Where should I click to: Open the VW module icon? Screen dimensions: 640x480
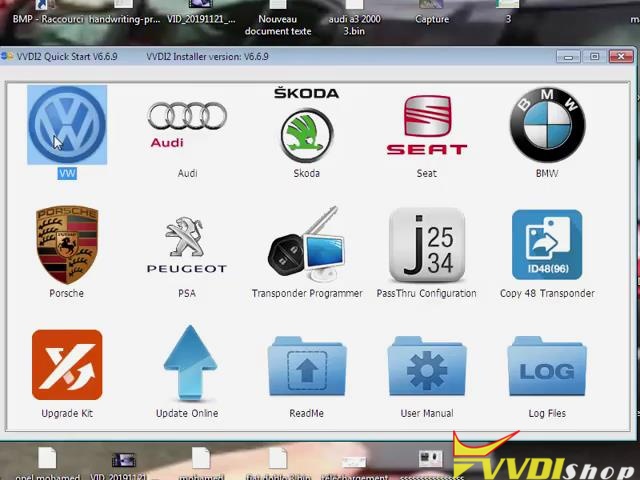(67, 124)
